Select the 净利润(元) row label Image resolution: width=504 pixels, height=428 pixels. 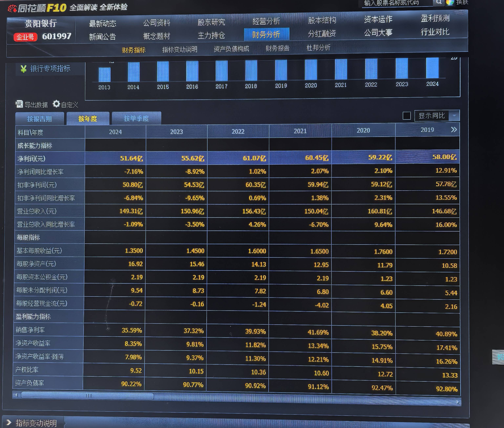31,159
